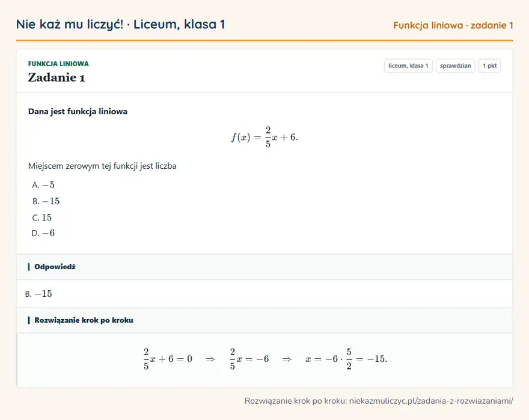Select answer option C. 15
The width and height of the screenshot is (529, 420).
[x=42, y=218]
